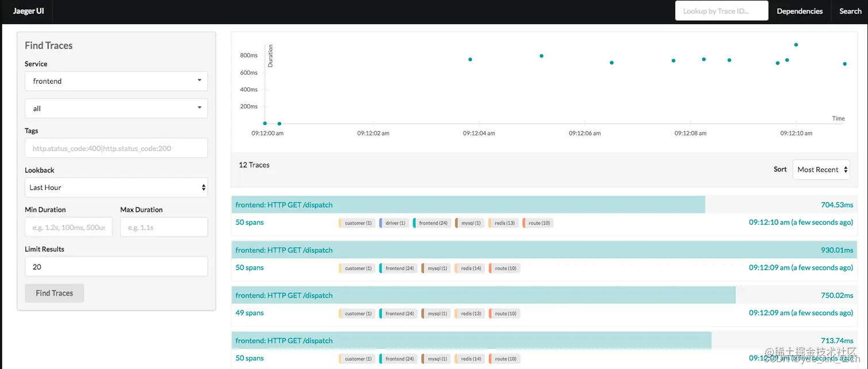Click redis (14) tag in the 713.74ms trace
This screenshot has height=369, width=868.
[469, 359]
